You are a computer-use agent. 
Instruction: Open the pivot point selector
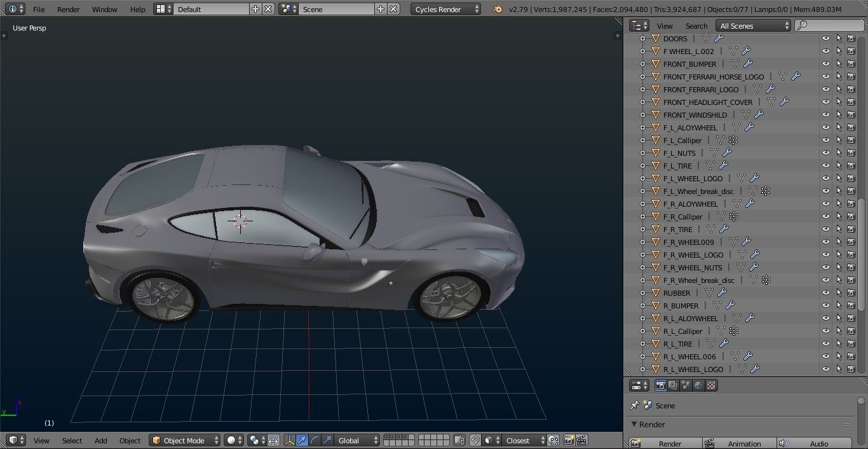coord(257,440)
